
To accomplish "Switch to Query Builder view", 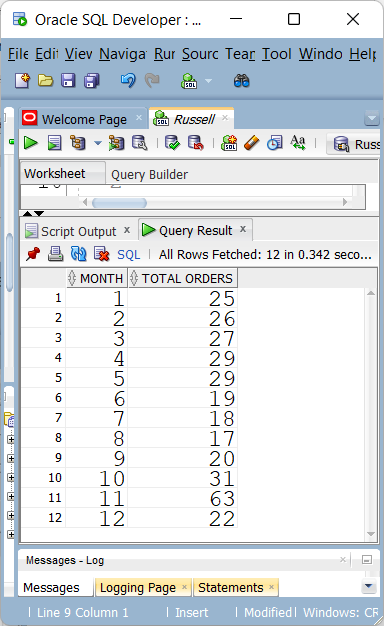I will (x=149, y=174).
